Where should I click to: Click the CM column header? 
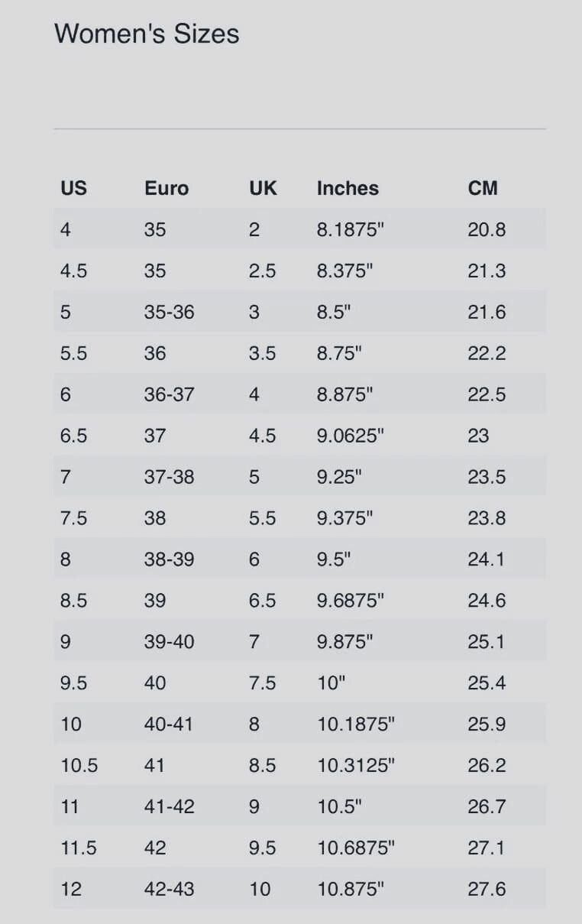482,188
